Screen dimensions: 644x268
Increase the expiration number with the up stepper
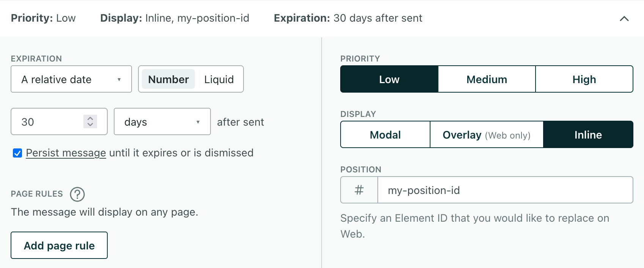coord(90,118)
